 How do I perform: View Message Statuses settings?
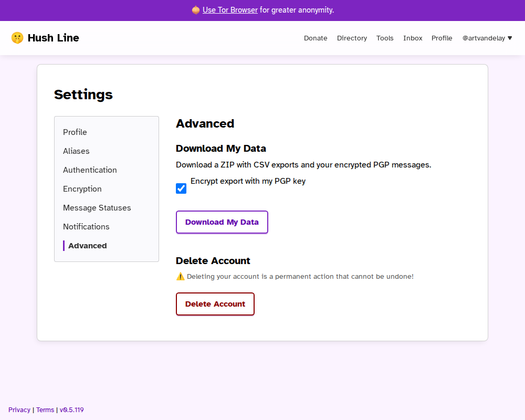[x=97, y=208]
